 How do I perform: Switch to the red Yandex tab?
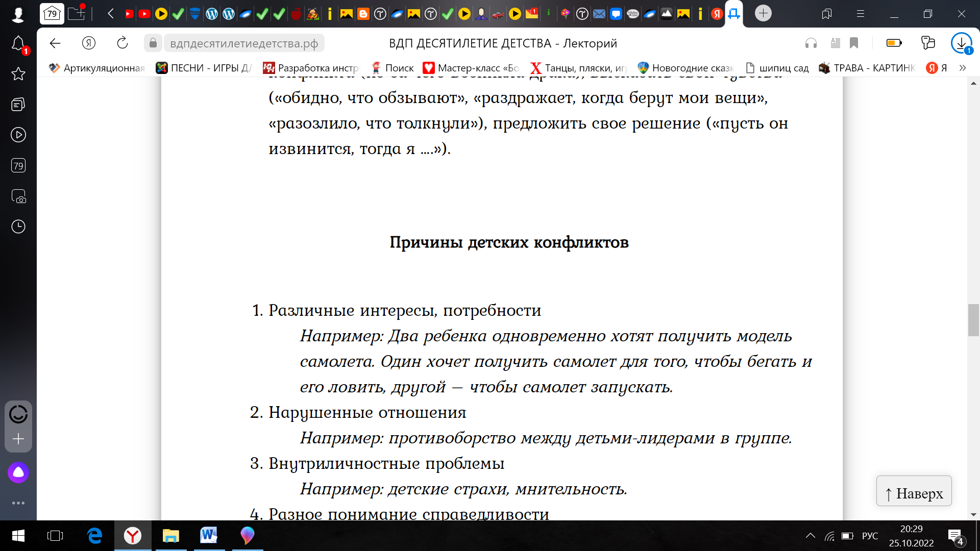(717, 14)
